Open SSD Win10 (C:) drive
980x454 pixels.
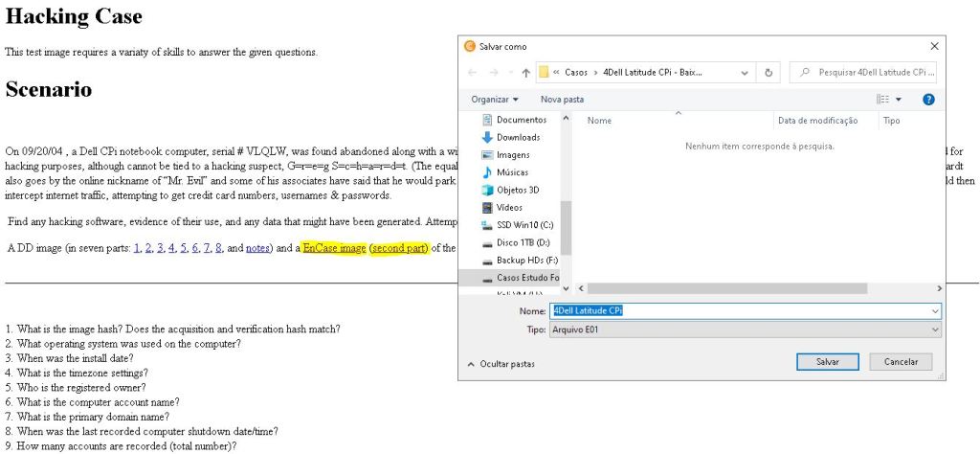tap(523, 225)
